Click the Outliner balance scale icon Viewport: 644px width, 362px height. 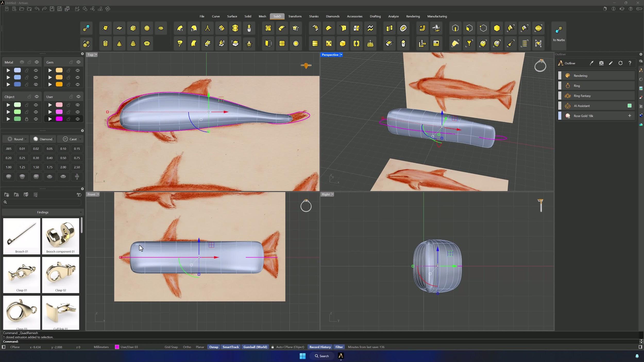[601, 63]
